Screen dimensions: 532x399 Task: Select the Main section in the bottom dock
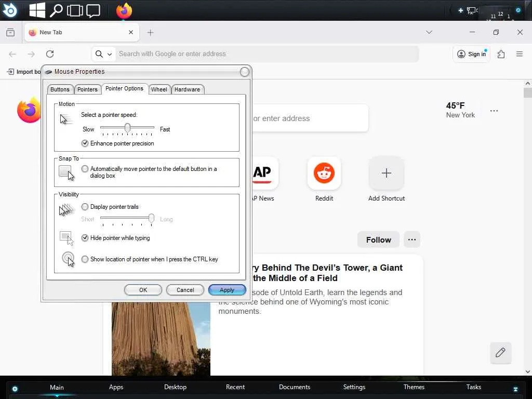pos(57,388)
